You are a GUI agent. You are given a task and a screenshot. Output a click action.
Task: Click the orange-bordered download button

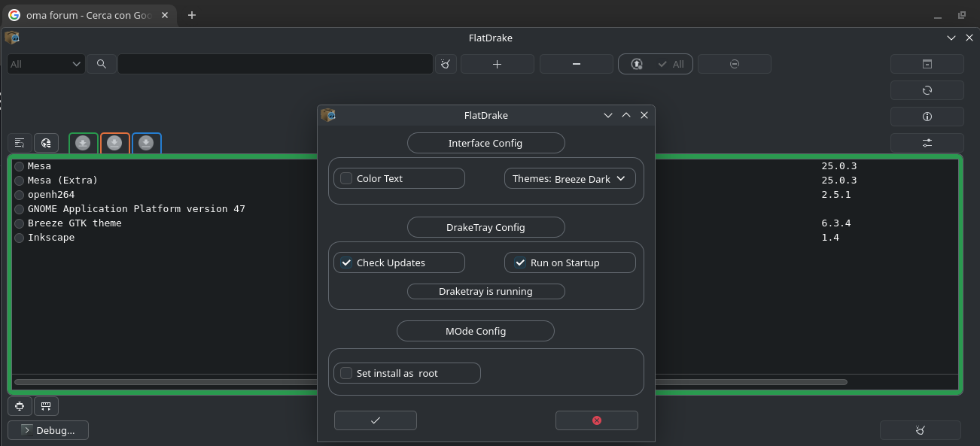(114, 143)
